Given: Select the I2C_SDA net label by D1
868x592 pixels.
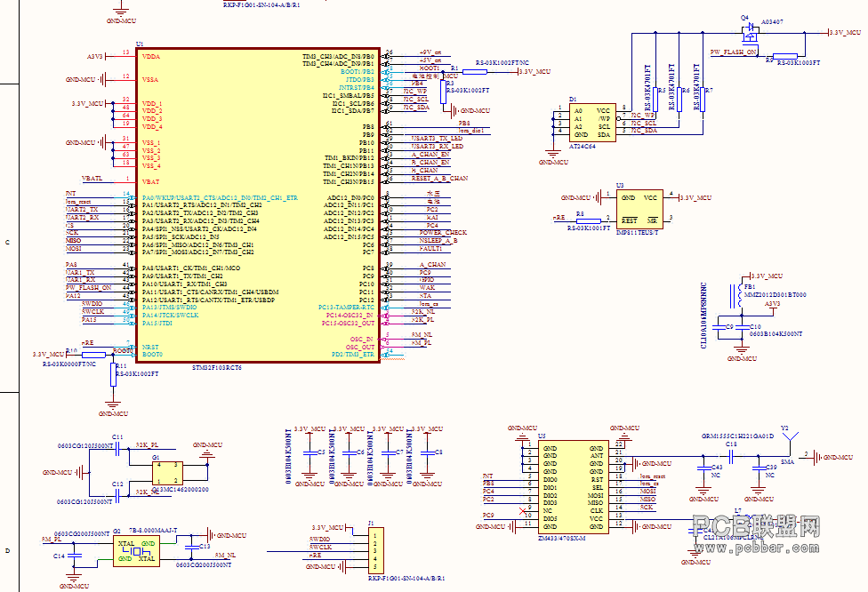Looking at the screenshot, I should click(644, 132).
